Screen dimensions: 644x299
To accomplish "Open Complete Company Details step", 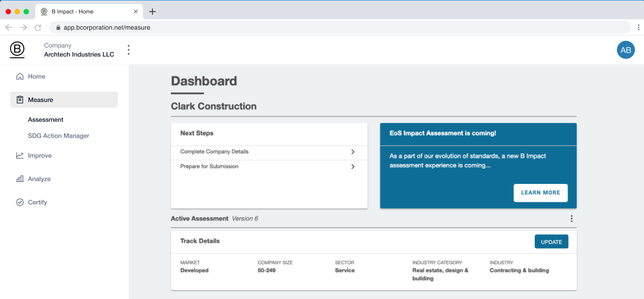I will click(269, 152).
